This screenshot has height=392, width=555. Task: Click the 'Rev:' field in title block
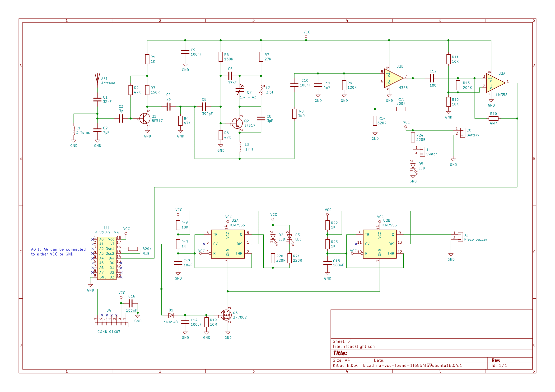pyautogui.click(x=496, y=360)
